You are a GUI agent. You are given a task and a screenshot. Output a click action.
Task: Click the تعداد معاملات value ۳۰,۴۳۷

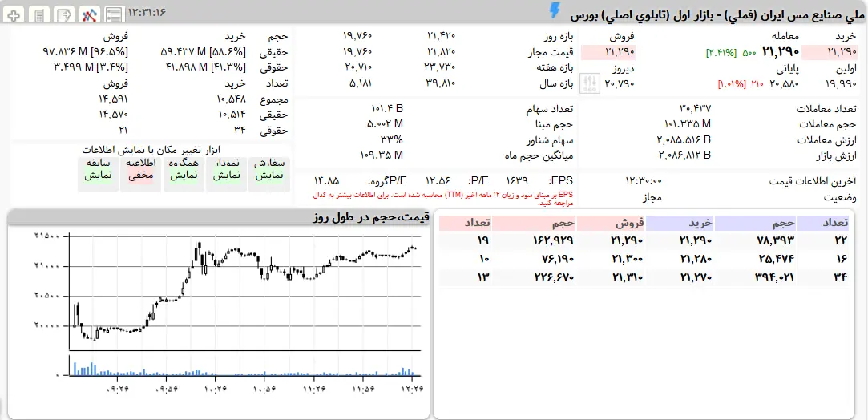[x=695, y=108]
